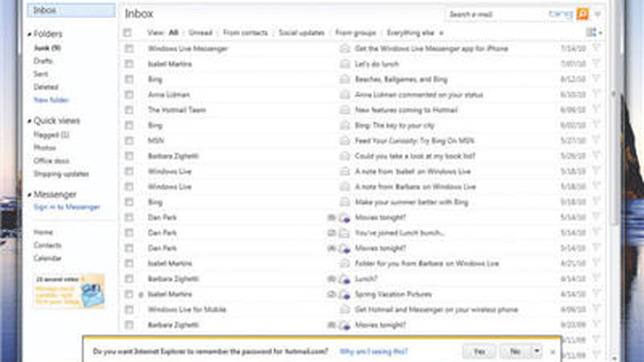The image size is (644, 362).
Task: Expand more view filters after Everything else
Action: point(442,33)
